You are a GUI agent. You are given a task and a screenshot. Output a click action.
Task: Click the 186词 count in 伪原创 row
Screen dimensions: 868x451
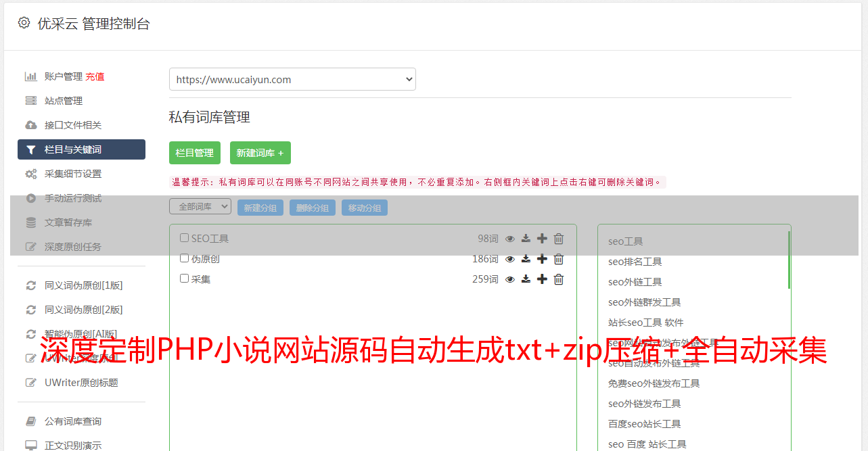click(x=485, y=259)
